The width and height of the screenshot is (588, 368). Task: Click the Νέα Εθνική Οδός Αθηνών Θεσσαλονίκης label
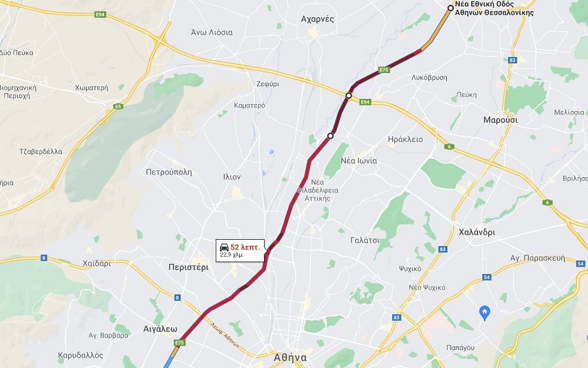point(494,8)
